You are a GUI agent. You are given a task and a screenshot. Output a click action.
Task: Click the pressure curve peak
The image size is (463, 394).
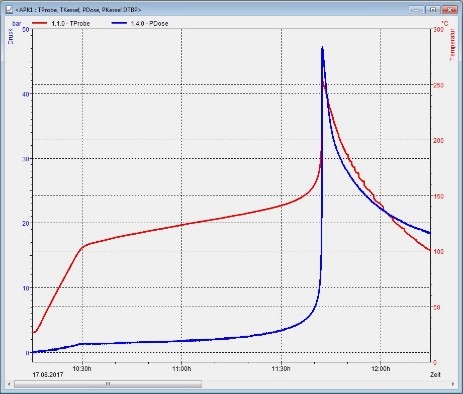[x=322, y=48]
